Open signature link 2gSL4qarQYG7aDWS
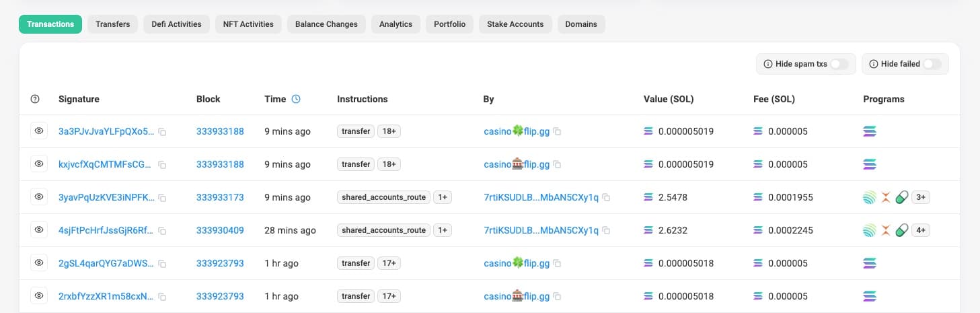Viewport: 980px width, 313px height. pos(106,263)
